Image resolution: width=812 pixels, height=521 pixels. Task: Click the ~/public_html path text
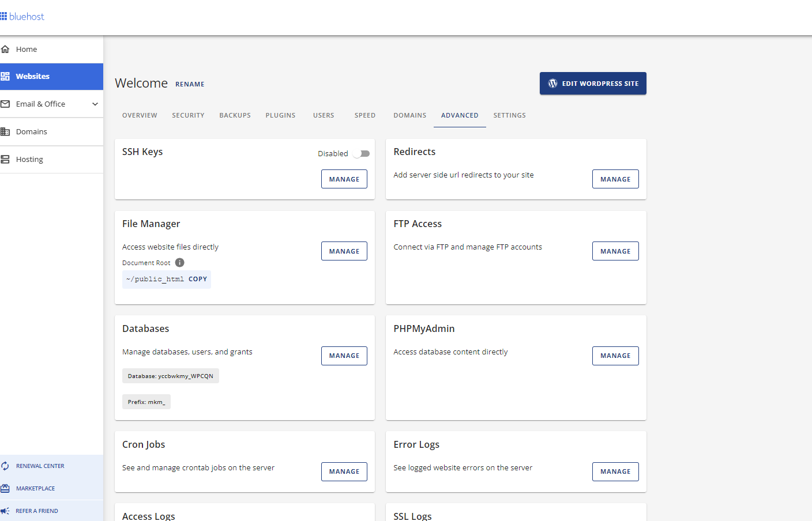pyautogui.click(x=155, y=279)
